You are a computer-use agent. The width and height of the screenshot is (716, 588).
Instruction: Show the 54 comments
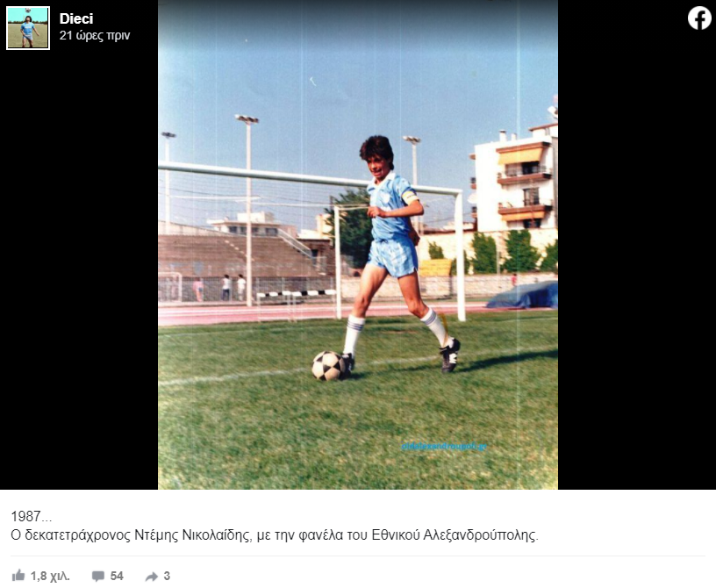click(117, 576)
